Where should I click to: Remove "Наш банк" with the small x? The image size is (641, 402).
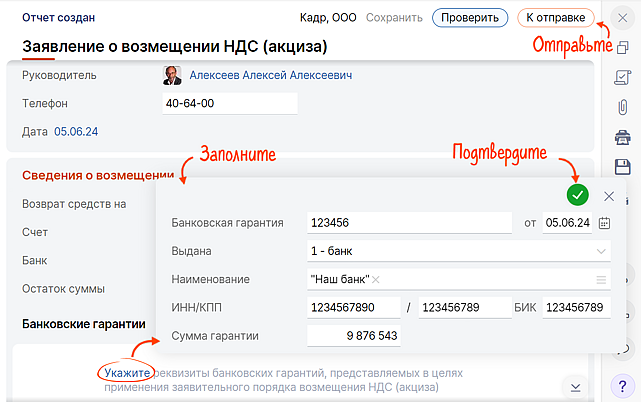(x=376, y=280)
